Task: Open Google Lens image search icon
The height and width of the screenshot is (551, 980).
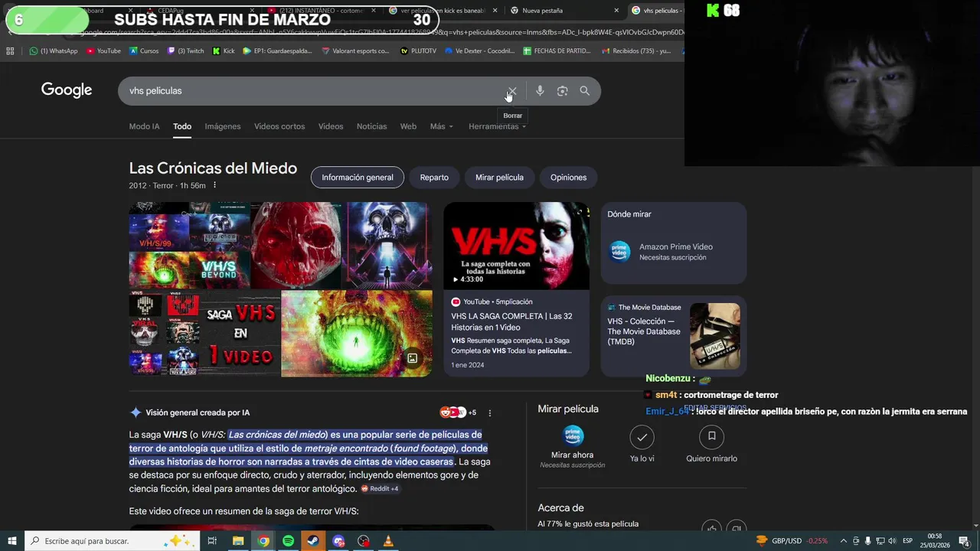Action: tap(562, 91)
